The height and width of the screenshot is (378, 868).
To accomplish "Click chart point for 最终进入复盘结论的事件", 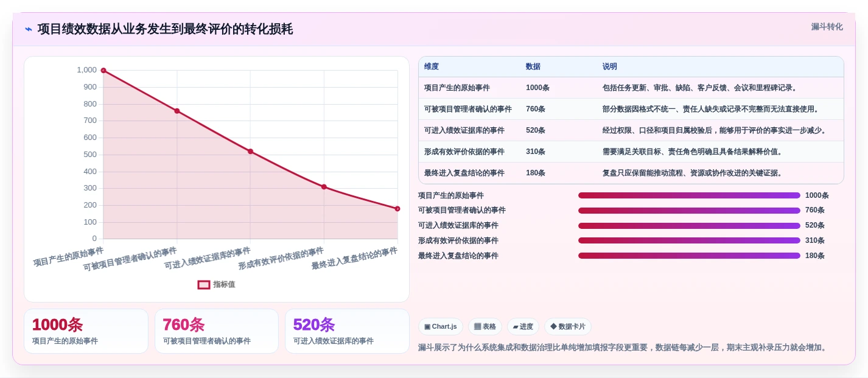I will click(397, 209).
